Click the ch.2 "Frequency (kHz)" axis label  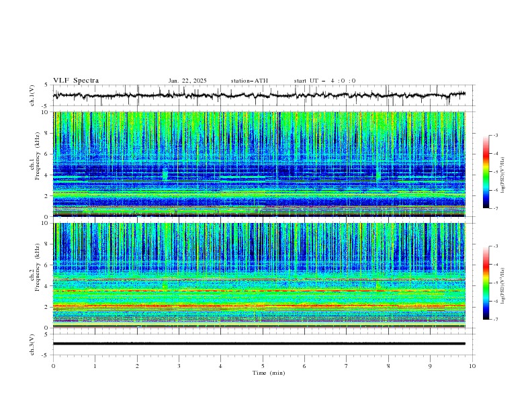pyautogui.click(x=38, y=267)
